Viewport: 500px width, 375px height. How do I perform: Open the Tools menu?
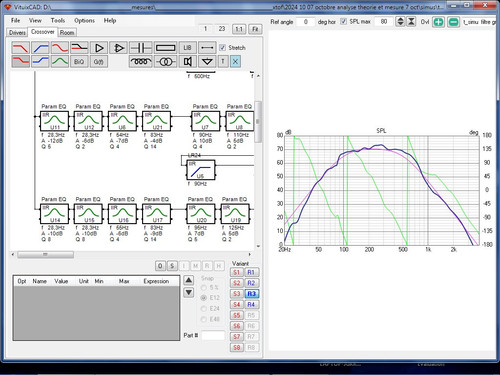58,21
